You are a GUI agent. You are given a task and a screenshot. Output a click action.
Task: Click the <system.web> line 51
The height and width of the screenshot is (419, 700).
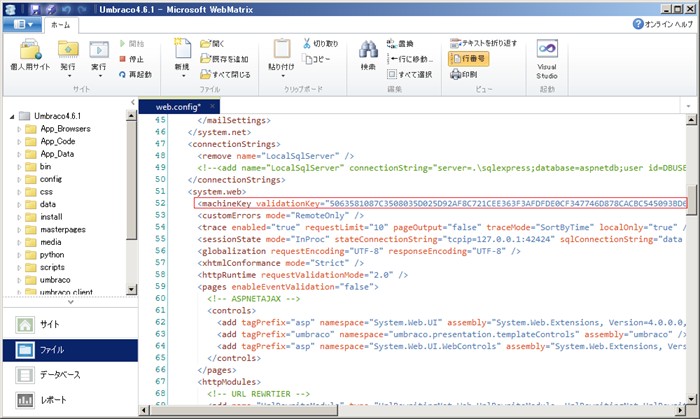point(217,191)
